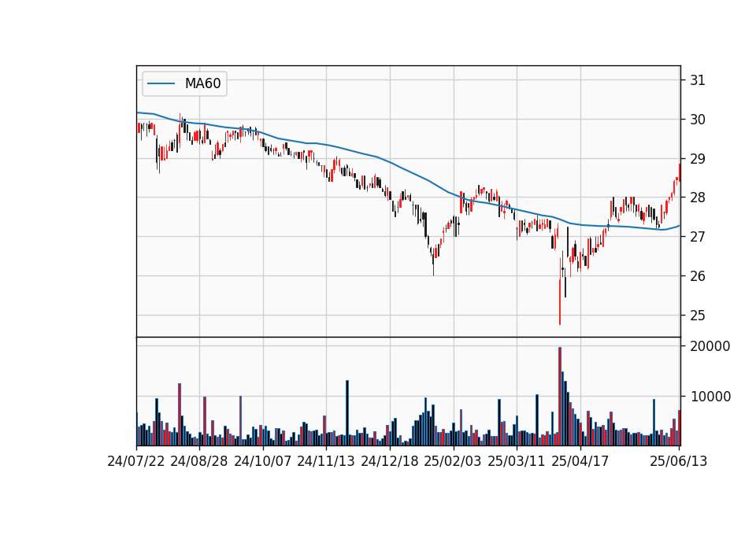The image size is (756, 543).
Task: Click the MA60 legend label
Action: click(202, 83)
